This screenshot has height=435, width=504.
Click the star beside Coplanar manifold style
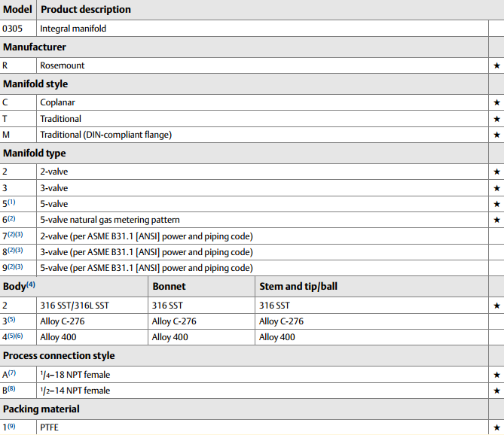496,102
